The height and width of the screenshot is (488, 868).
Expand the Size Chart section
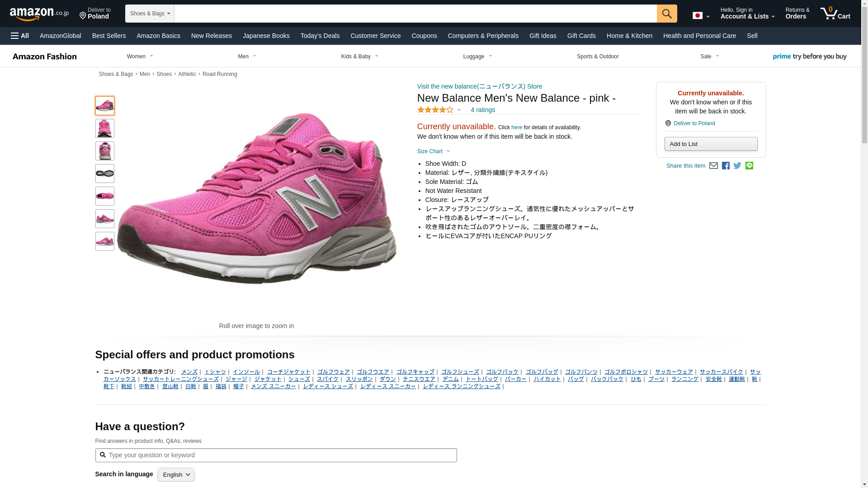tap(433, 151)
